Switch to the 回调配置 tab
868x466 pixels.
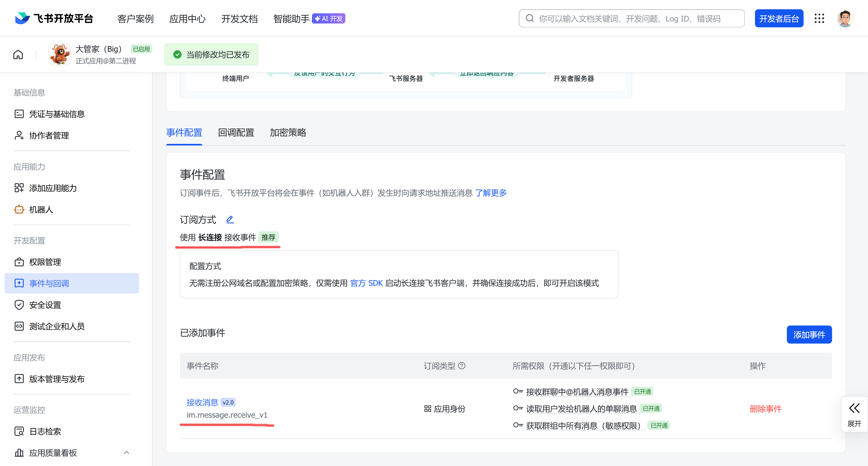[x=236, y=133]
